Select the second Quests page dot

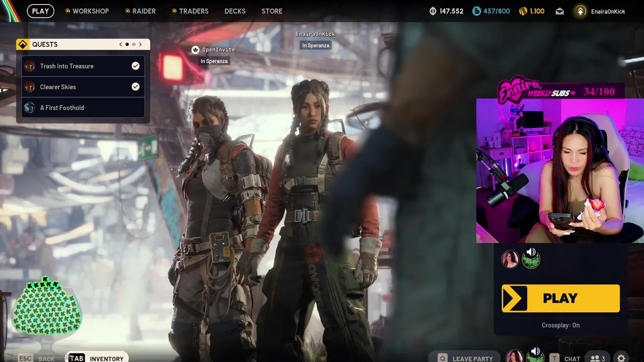tap(134, 44)
